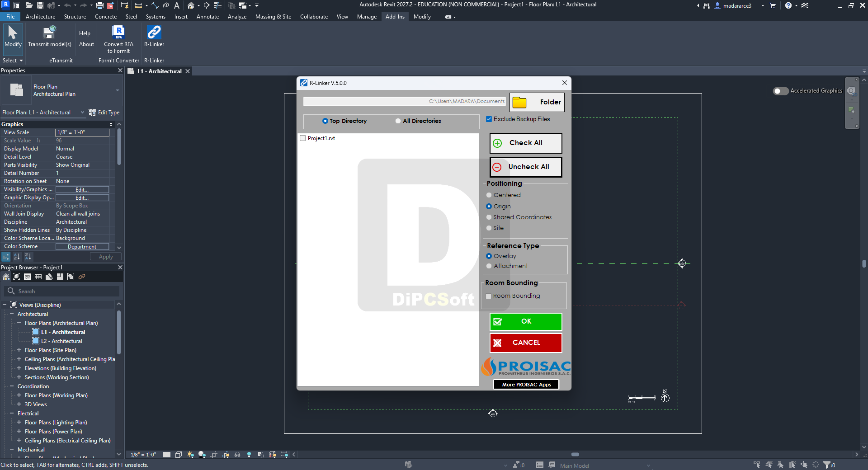Toggle Accelerated Graphics switch
This screenshot has height=470, width=868.
[780, 91]
